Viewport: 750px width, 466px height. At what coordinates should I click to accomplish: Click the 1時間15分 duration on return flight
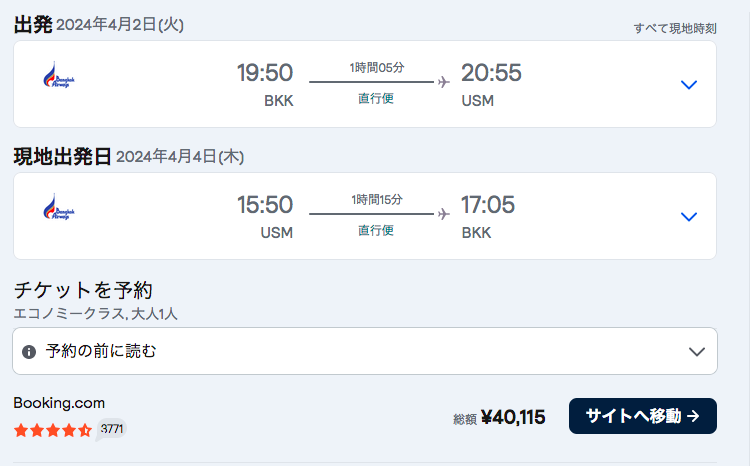[377, 200]
